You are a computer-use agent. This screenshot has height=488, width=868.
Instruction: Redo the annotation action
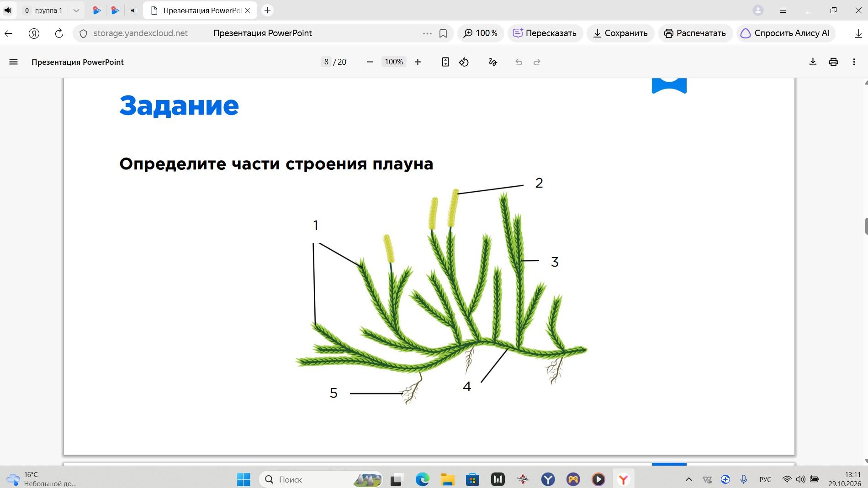[x=537, y=62]
